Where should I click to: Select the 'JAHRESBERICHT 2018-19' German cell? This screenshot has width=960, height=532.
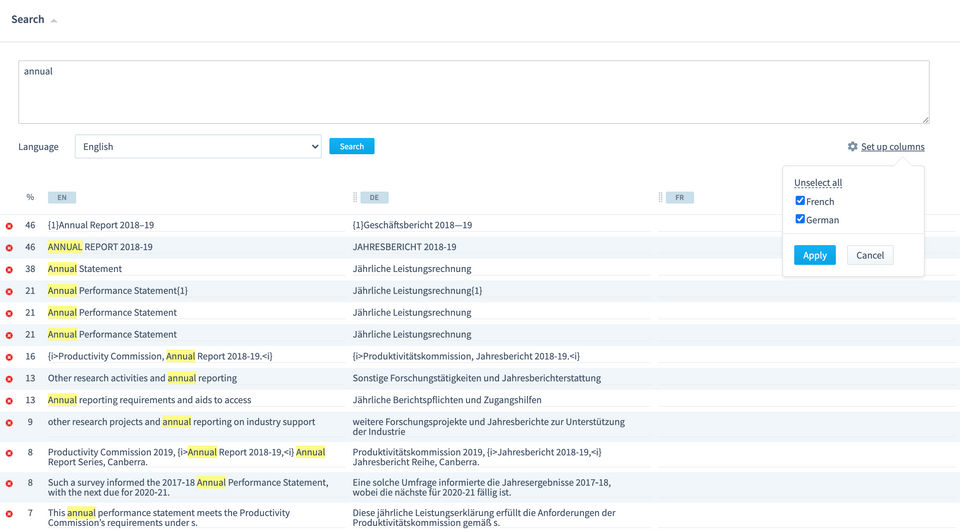point(404,247)
